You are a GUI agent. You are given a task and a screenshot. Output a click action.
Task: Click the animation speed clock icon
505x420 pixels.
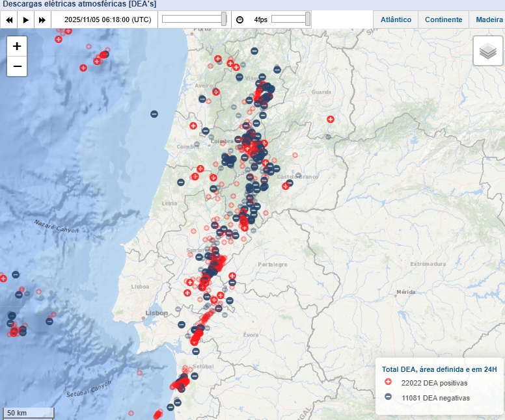click(239, 20)
